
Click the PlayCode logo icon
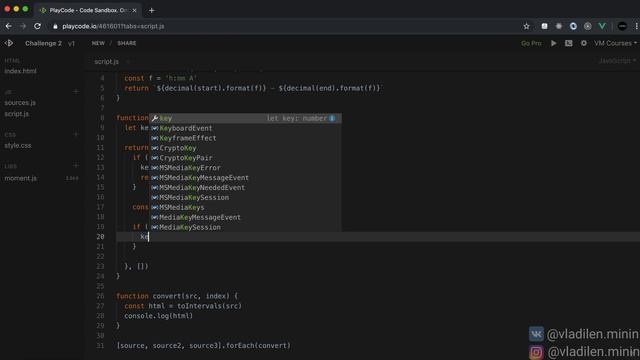tap(9, 43)
